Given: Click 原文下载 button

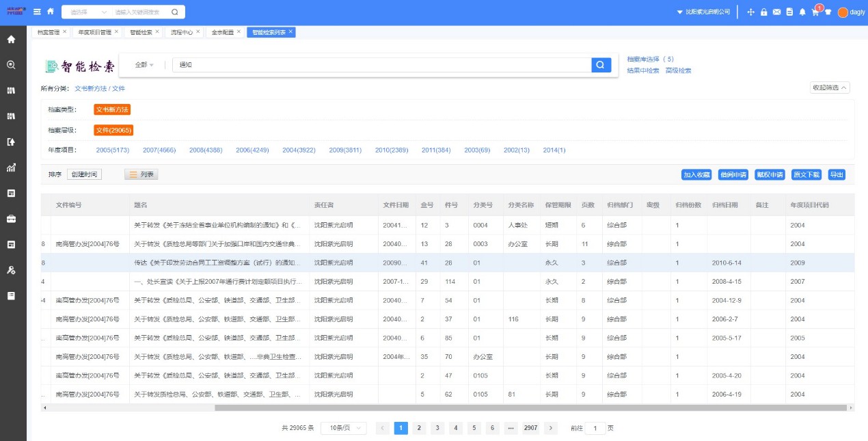Looking at the screenshot, I should [x=806, y=174].
